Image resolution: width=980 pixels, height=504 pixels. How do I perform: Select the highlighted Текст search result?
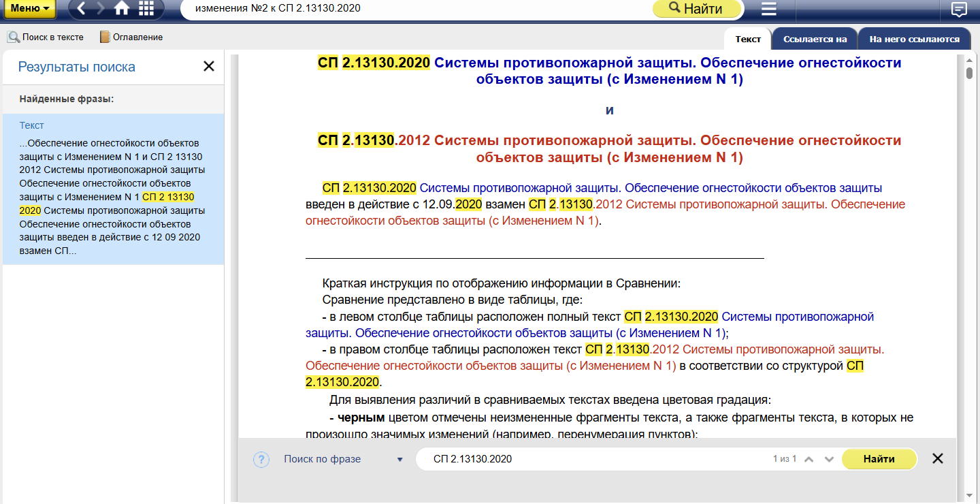(113, 189)
